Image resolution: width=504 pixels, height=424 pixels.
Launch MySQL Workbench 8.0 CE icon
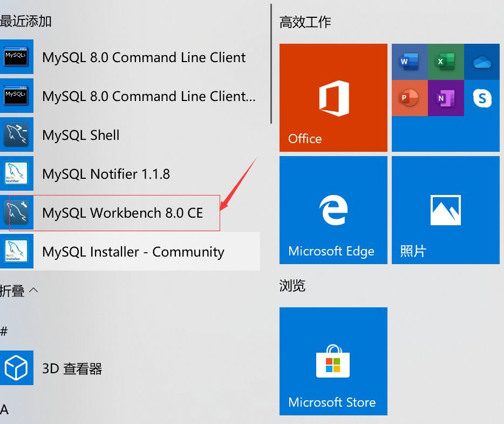pos(16,212)
